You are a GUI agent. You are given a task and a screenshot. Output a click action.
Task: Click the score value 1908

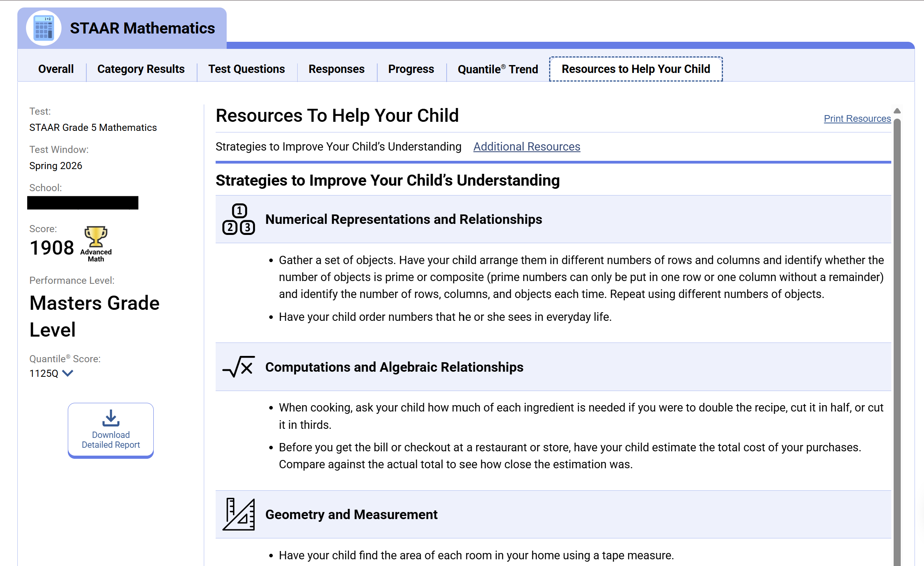[52, 248]
